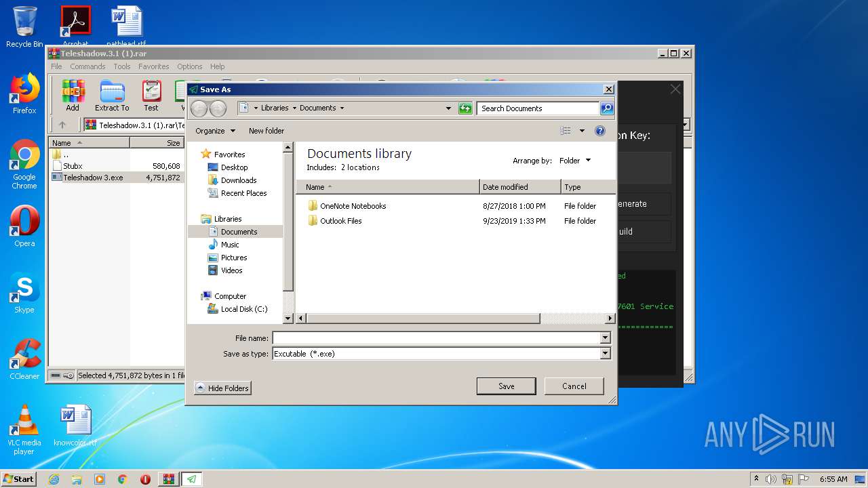Open Firefox desktop shortcut
Screen dimensions: 868x488
click(24, 94)
